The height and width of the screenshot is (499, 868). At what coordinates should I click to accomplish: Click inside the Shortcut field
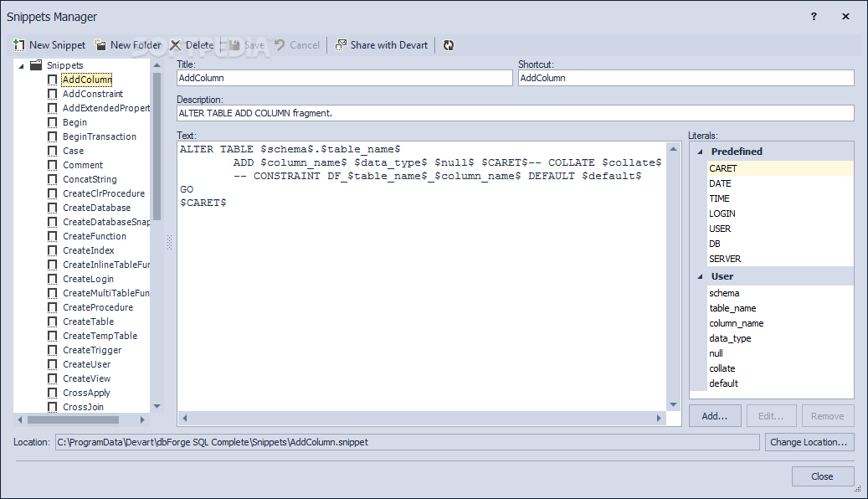686,78
